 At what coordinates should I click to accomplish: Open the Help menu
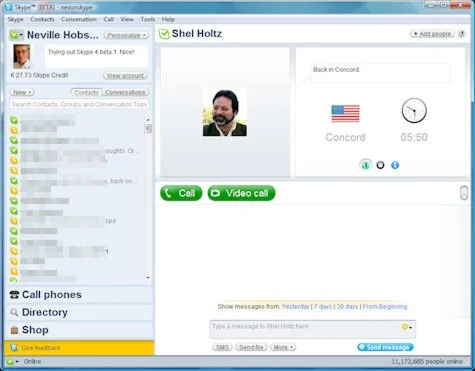tap(168, 19)
